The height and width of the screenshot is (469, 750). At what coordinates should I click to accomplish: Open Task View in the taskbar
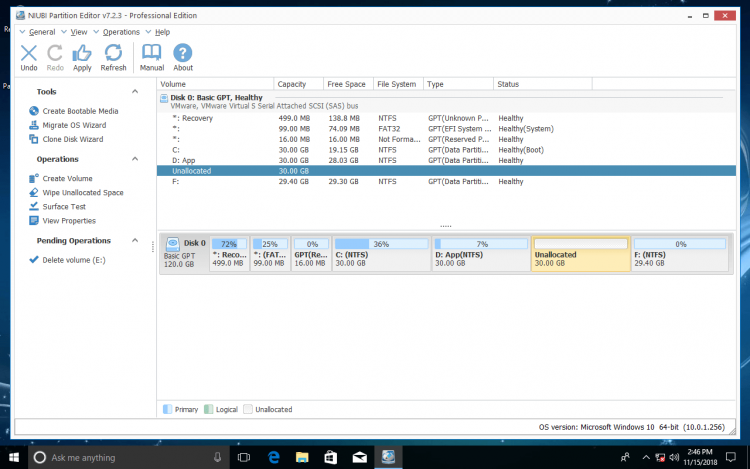click(x=244, y=458)
